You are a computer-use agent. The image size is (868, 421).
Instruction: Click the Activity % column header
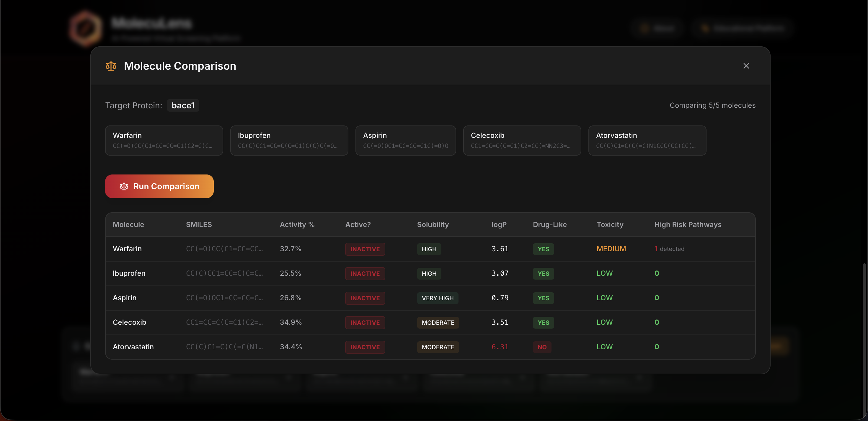pyautogui.click(x=297, y=224)
